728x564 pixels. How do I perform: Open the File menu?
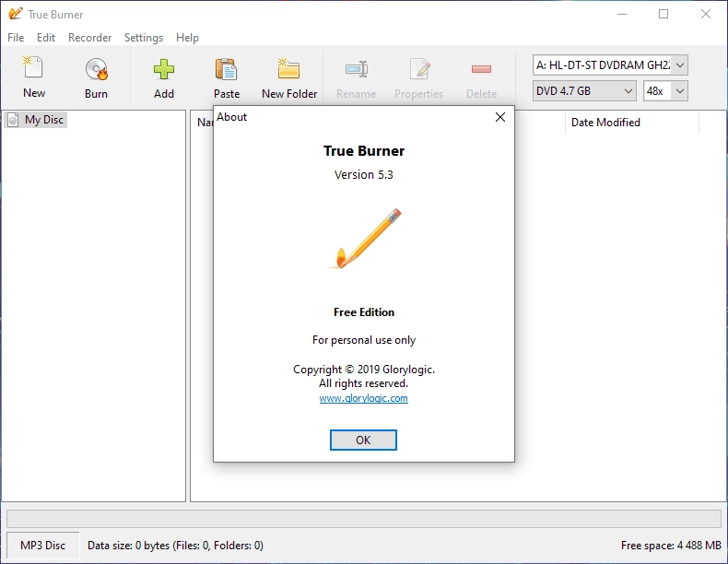tap(16, 38)
